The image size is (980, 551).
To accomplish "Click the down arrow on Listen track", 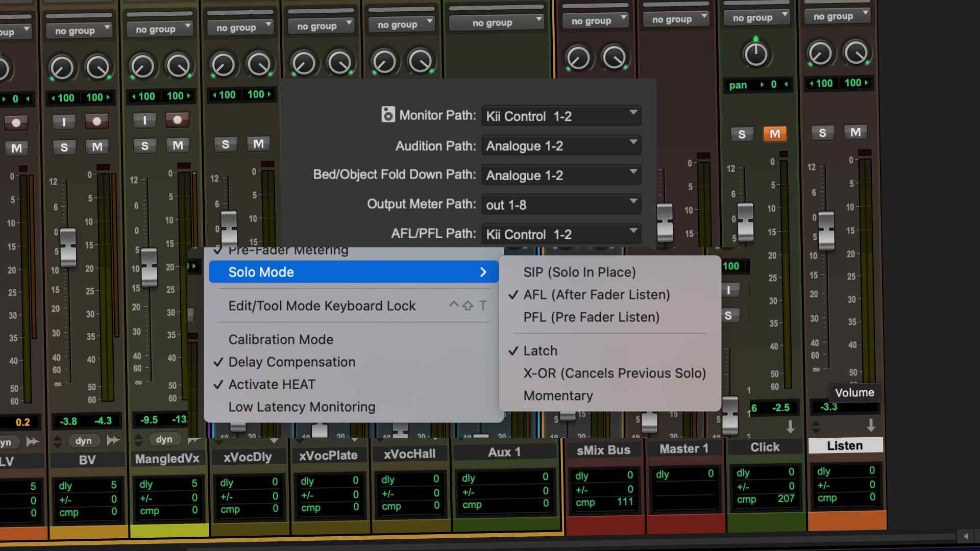I will pos(871,425).
